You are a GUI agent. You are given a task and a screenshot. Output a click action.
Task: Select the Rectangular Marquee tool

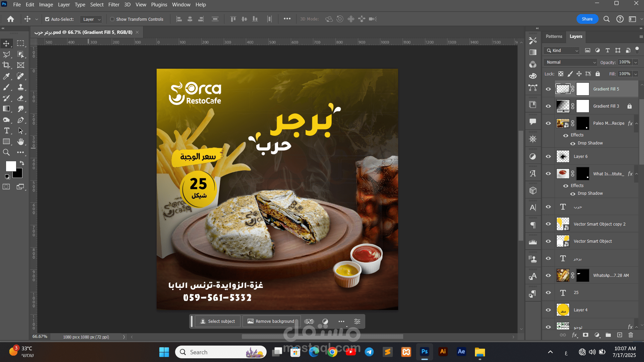pos(20,43)
